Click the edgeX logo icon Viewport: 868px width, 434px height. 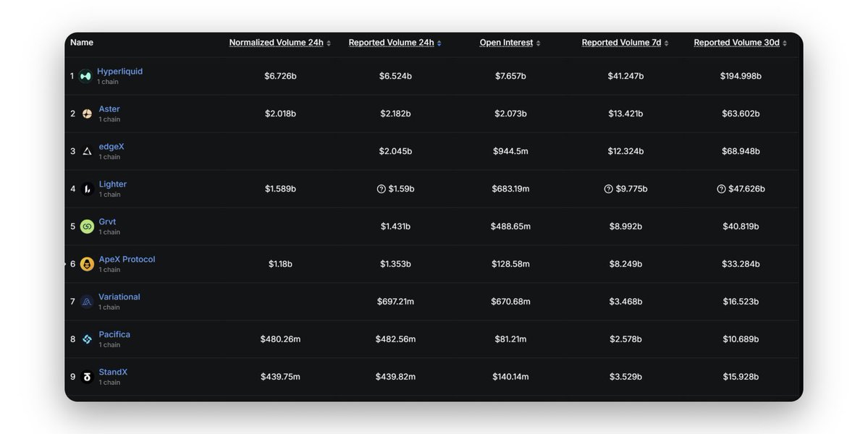[87, 151]
